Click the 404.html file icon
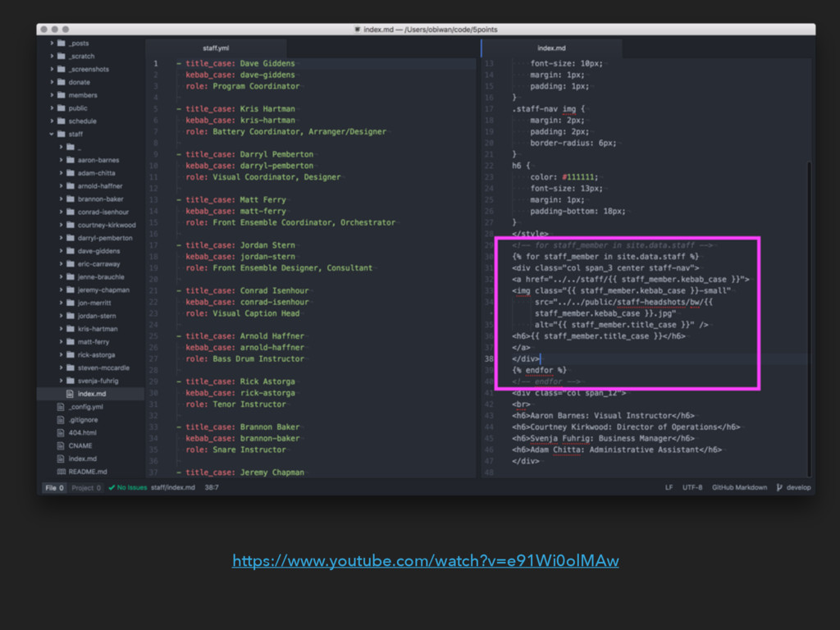 pos(61,432)
